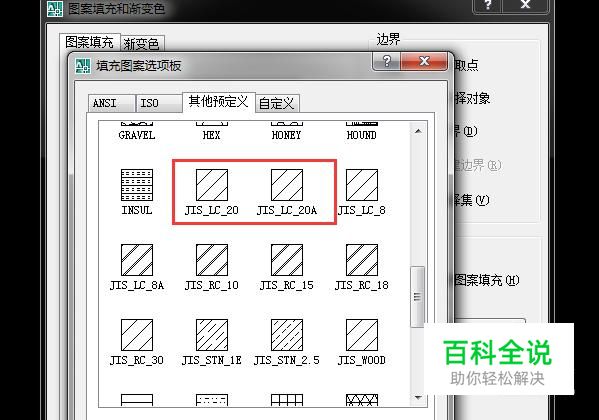This screenshot has width=599, height=420.
Task: Select the JIS_LC_20A hatch pattern swatch
Action: (287, 185)
